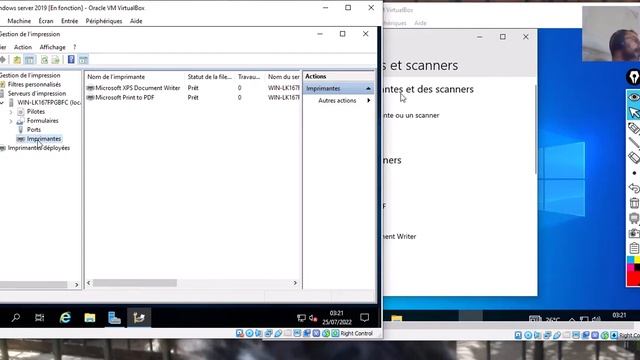Viewport: 640px width, 360px height.
Task: Select Imprimantes déployées in the tree
Action: (39, 148)
